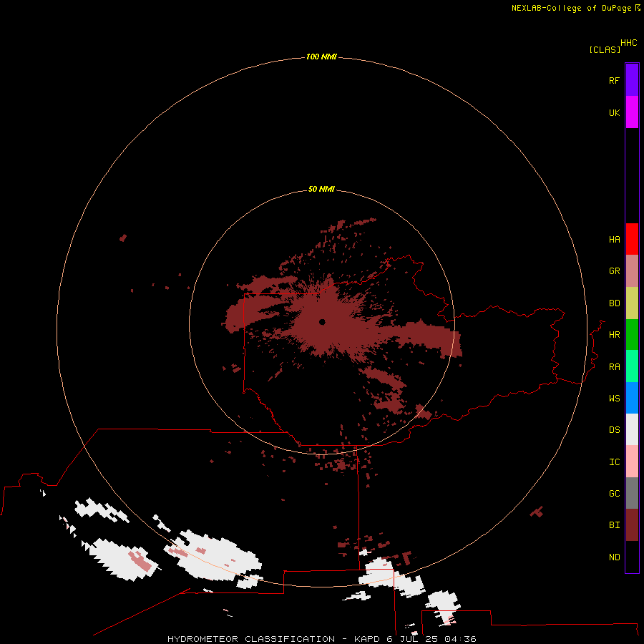This screenshot has width=644, height=644.
Task: Pick the HR green legend swatch
Action: click(x=632, y=335)
